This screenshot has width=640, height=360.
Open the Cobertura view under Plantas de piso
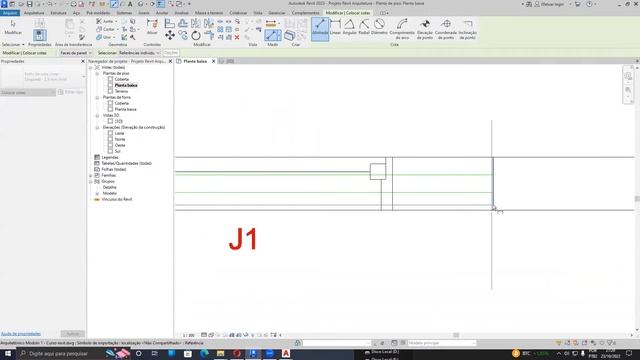click(122, 79)
